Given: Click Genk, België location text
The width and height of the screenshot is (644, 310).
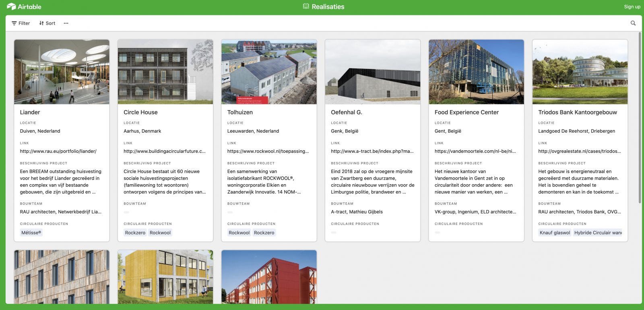Looking at the screenshot, I should tap(345, 131).
